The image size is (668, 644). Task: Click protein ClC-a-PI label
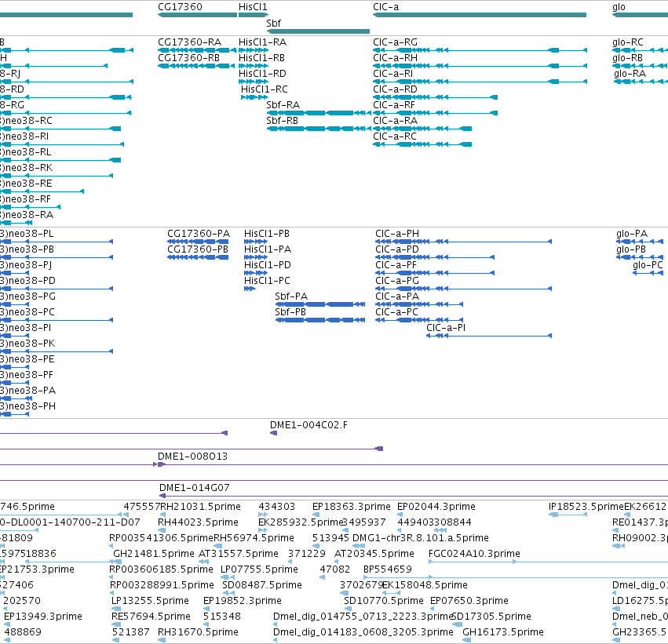446,328
